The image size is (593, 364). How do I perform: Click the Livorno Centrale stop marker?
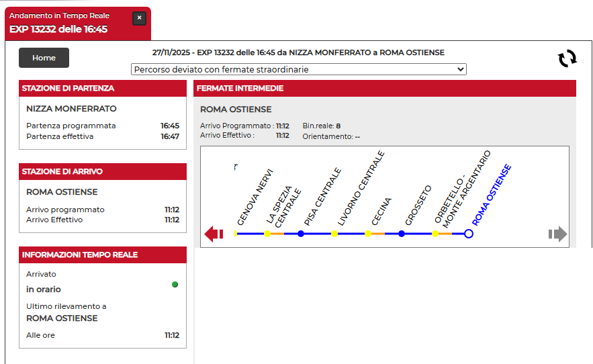[x=334, y=234]
